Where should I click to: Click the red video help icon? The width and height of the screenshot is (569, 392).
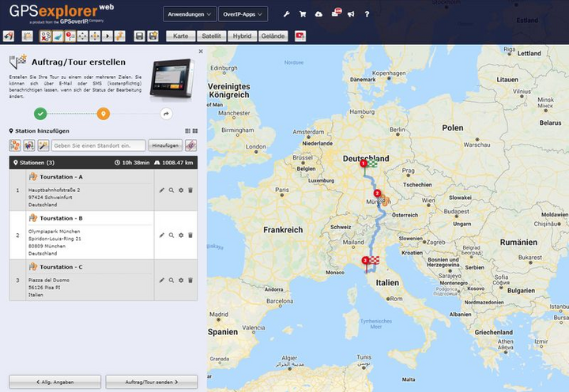pyautogui.click(x=300, y=36)
